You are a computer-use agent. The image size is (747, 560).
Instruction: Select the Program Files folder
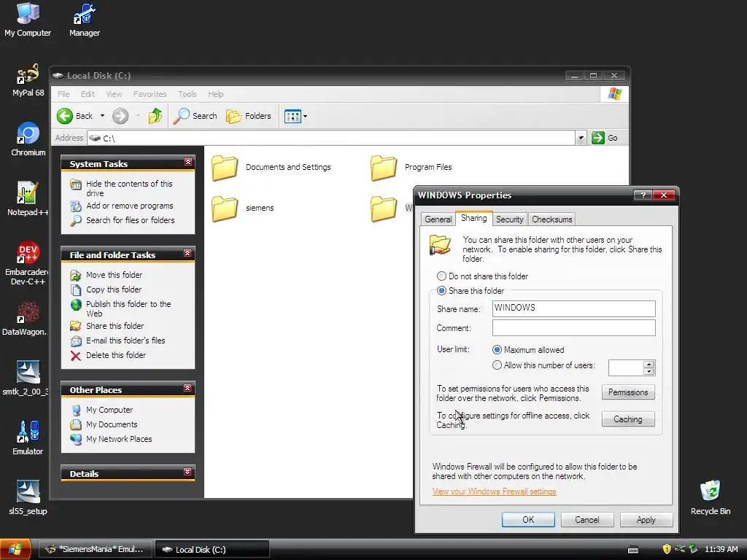pyautogui.click(x=411, y=167)
